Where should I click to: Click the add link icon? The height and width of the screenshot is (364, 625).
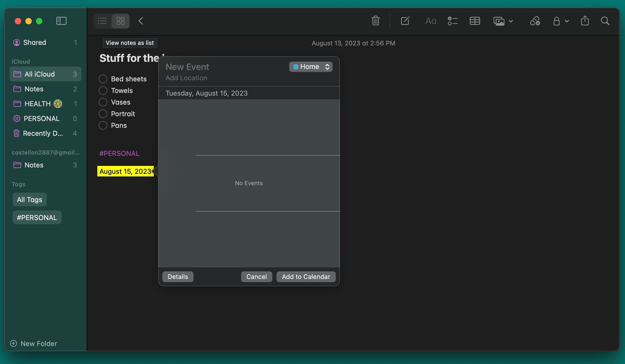click(x=535, y=21)
